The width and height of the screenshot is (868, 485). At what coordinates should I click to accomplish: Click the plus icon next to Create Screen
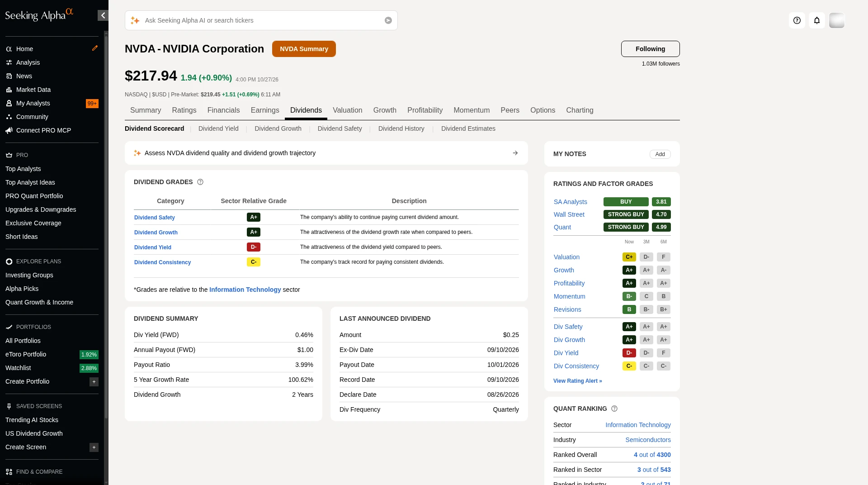pos(94,447)
